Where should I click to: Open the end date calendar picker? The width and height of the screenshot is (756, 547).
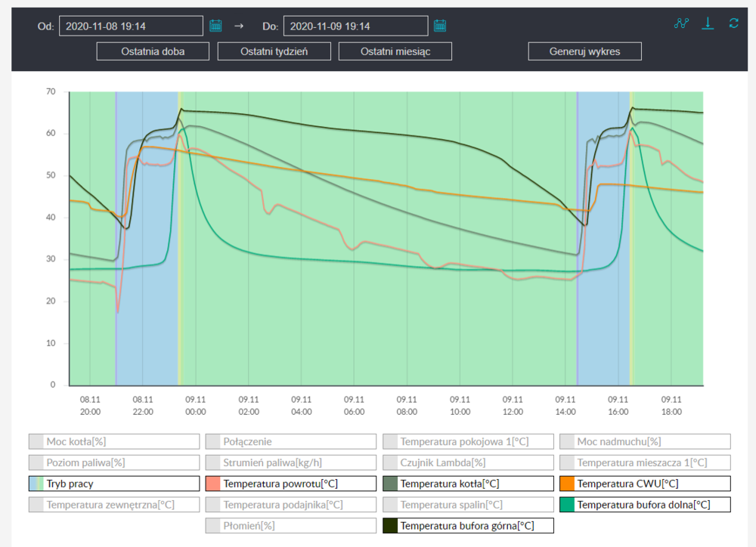click(440, 26)
